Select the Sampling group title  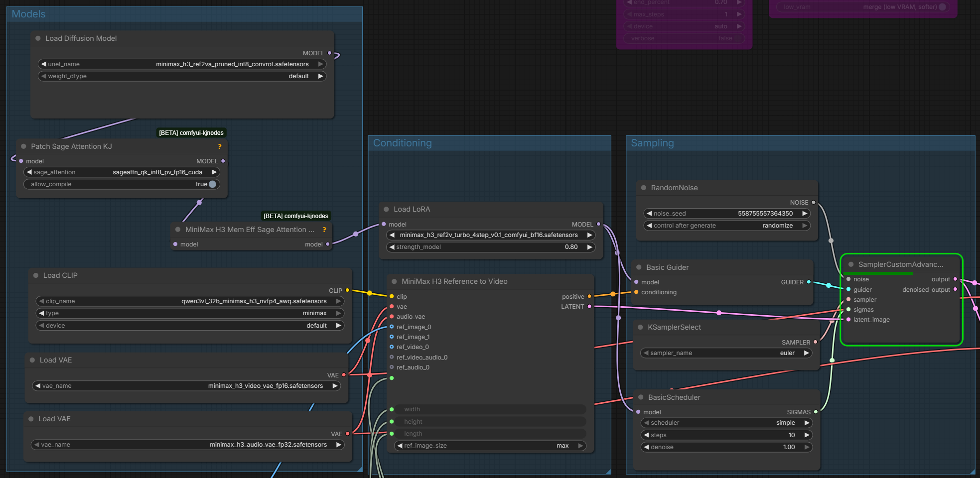[652, 143]
